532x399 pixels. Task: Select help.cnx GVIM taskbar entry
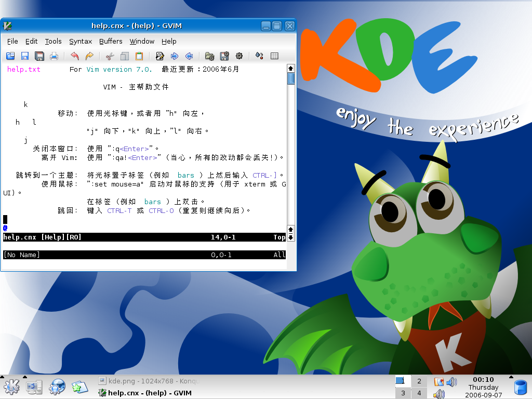(145, 393)
